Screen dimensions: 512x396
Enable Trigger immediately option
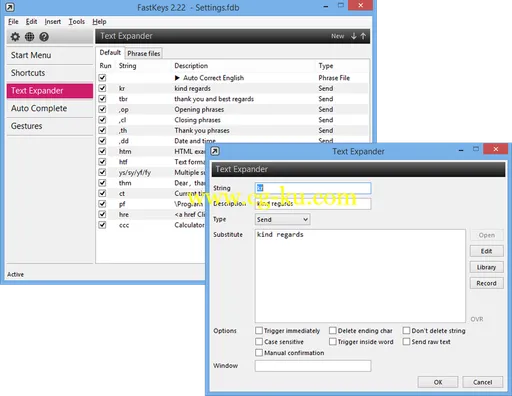pos(259,331)
